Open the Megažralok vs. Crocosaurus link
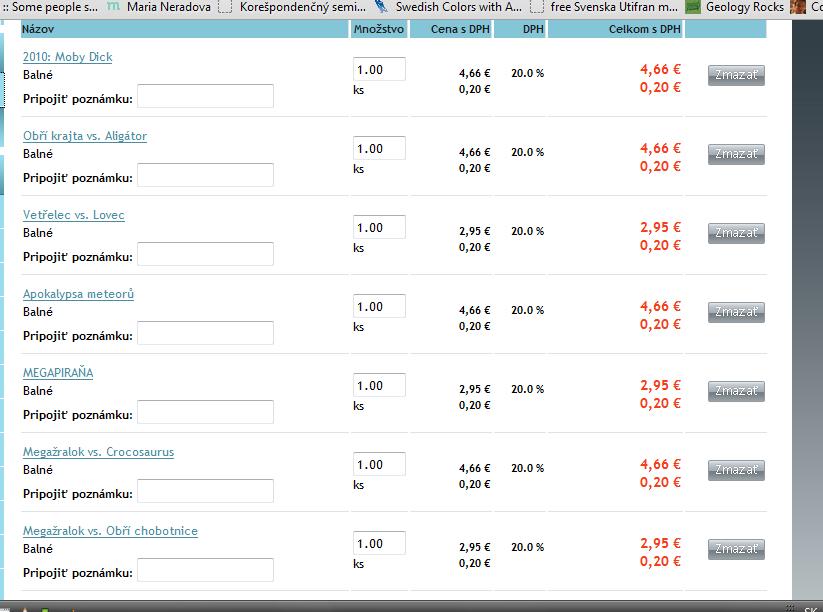This screenshot has height=612, width=823. coord(98,452)
